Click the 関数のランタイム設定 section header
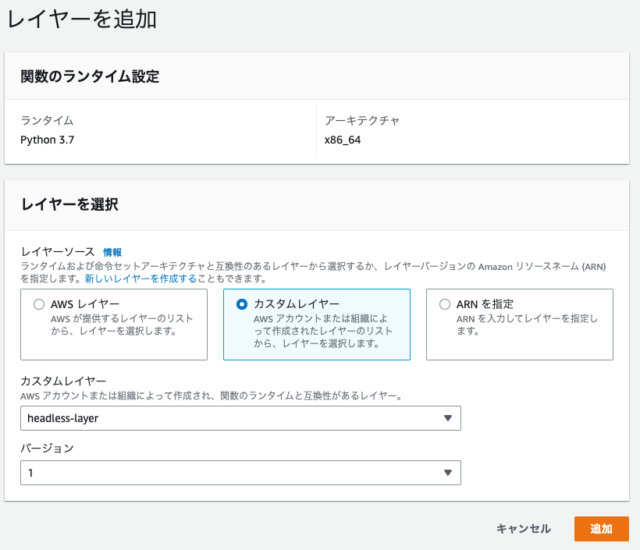This screenshot has height=550, width=640. click(x=90, y=77)
